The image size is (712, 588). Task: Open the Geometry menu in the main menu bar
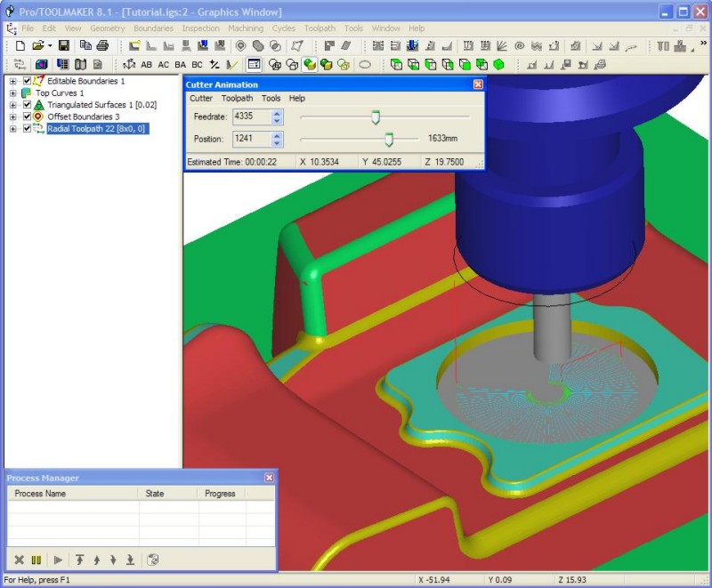coord(108,28)
